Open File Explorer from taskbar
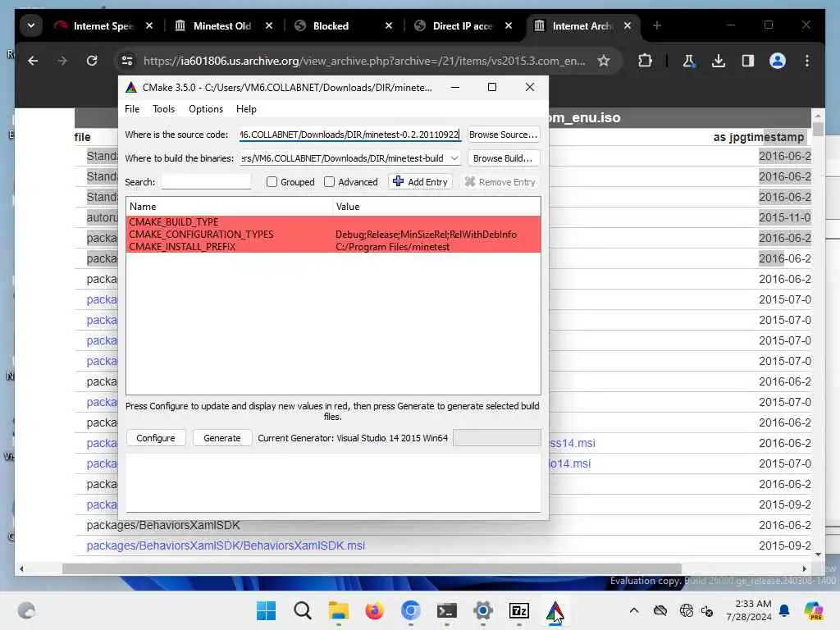The height and width of the screenshot is (630, 840). 338,610
